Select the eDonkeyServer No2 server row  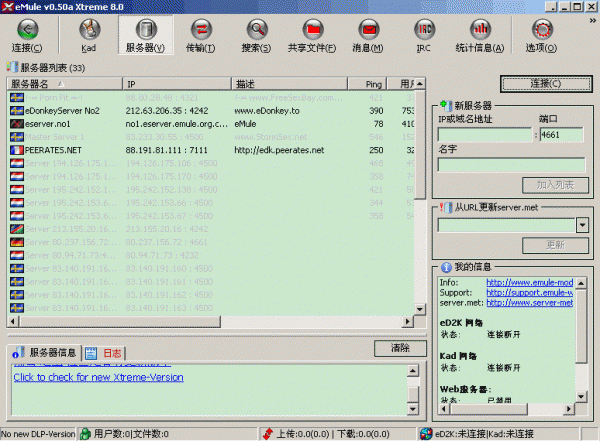coord(211,111)
